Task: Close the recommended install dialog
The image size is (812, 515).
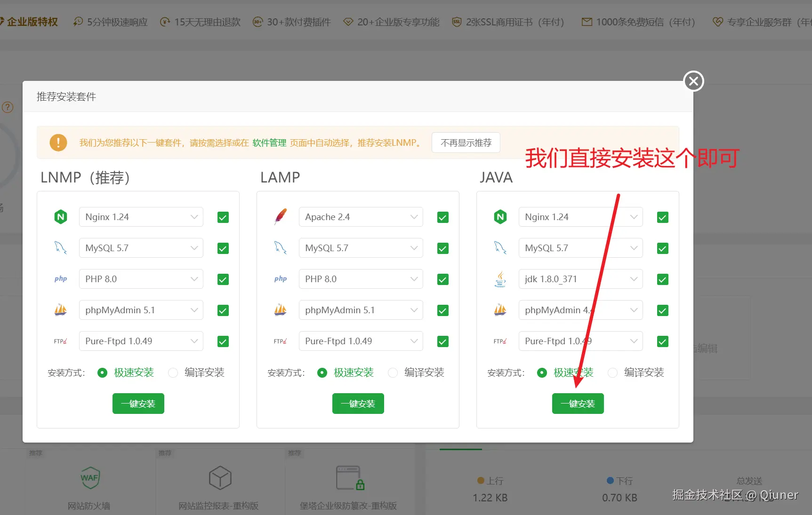Action: [x=693, y=81]
